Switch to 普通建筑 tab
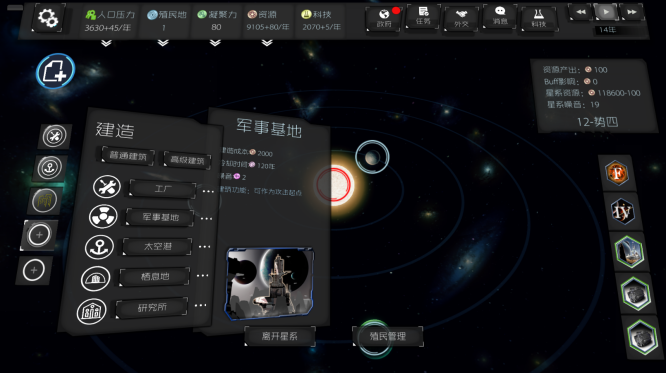 tap(128, 156)
